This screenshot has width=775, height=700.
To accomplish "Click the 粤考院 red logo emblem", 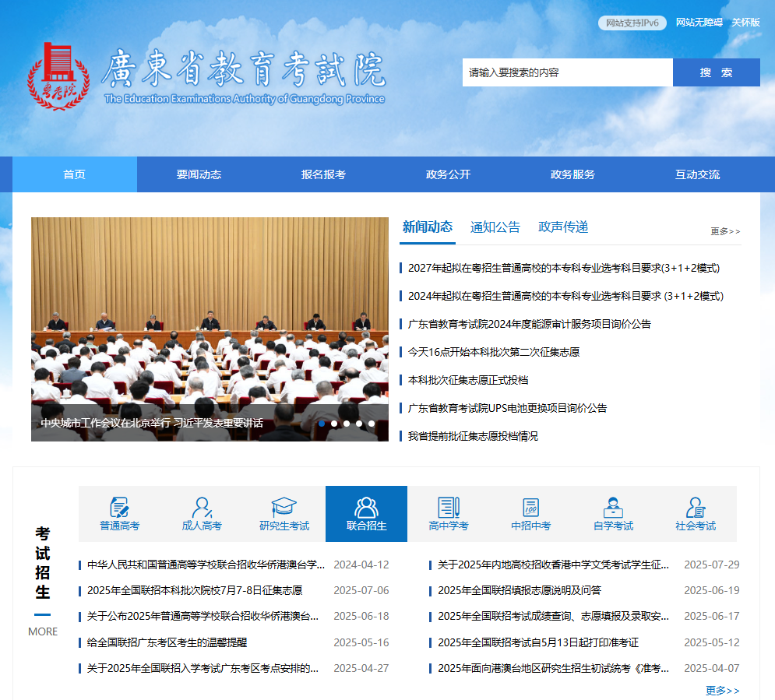I will (59, 76).
